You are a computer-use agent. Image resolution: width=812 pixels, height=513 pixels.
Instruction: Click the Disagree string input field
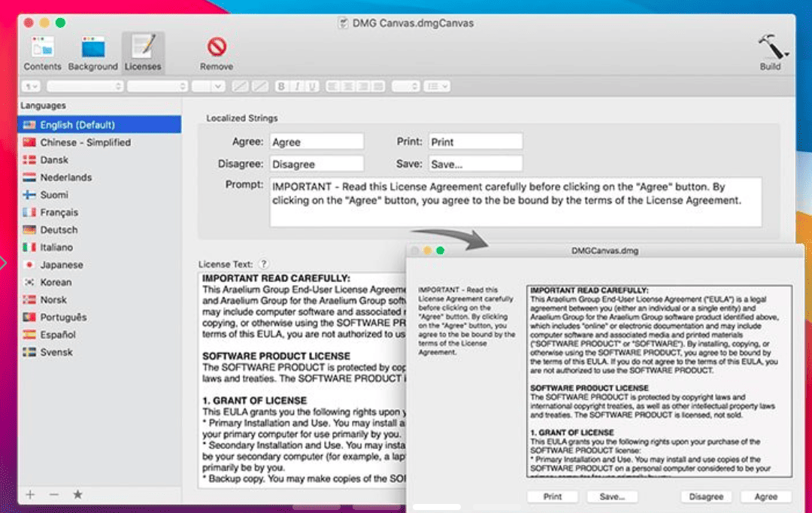pos(317,164)
